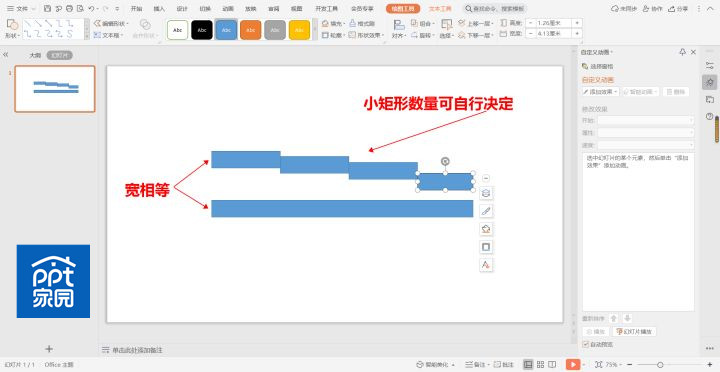Click the text color A icon in floating toolbar
This screenshot has width=720, height=372.
[486, 265]
